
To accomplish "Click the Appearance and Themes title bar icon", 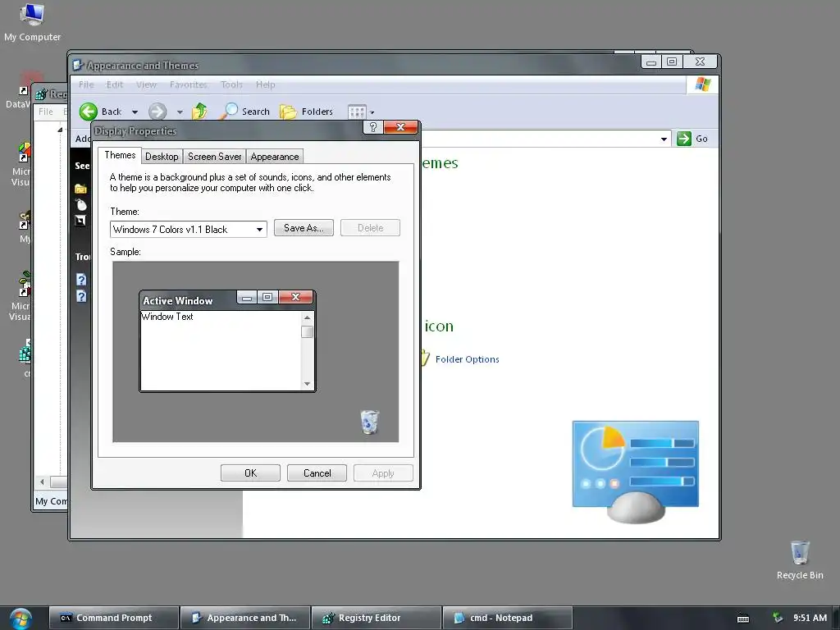I will coord(78,66).
